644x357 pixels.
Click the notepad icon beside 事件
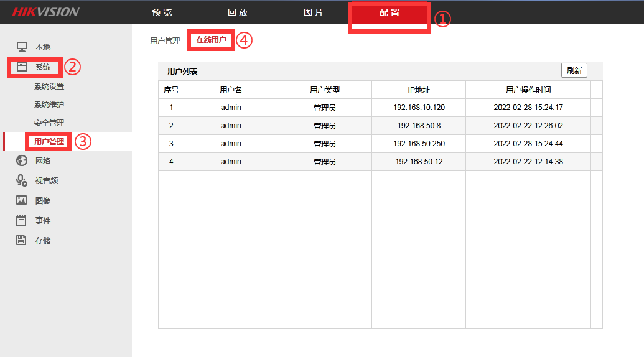pyautogui.click(x=22, y=220)
